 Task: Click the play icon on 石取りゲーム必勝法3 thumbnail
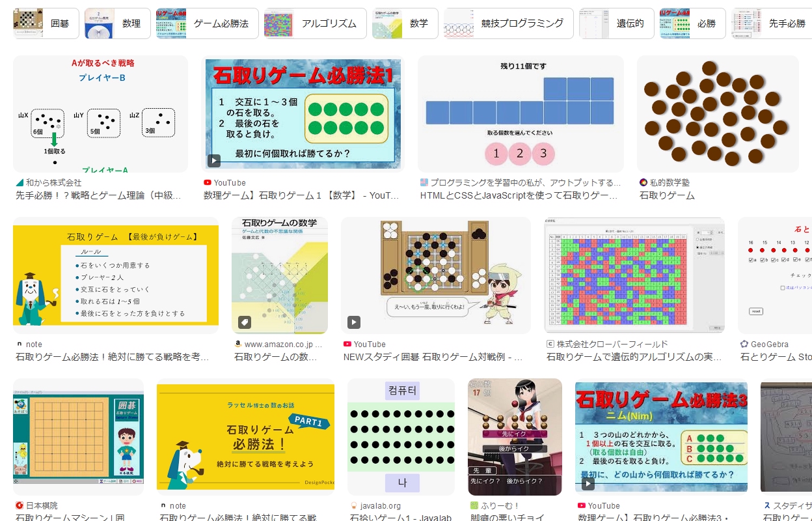pyautogui.click(x=588, y=484)
